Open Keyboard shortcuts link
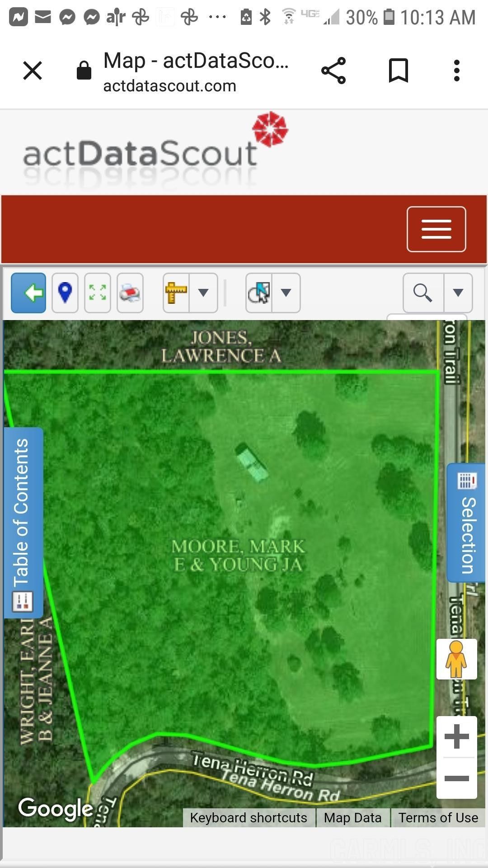The height and width of the screenshot is (868, 488). [249, 818]
